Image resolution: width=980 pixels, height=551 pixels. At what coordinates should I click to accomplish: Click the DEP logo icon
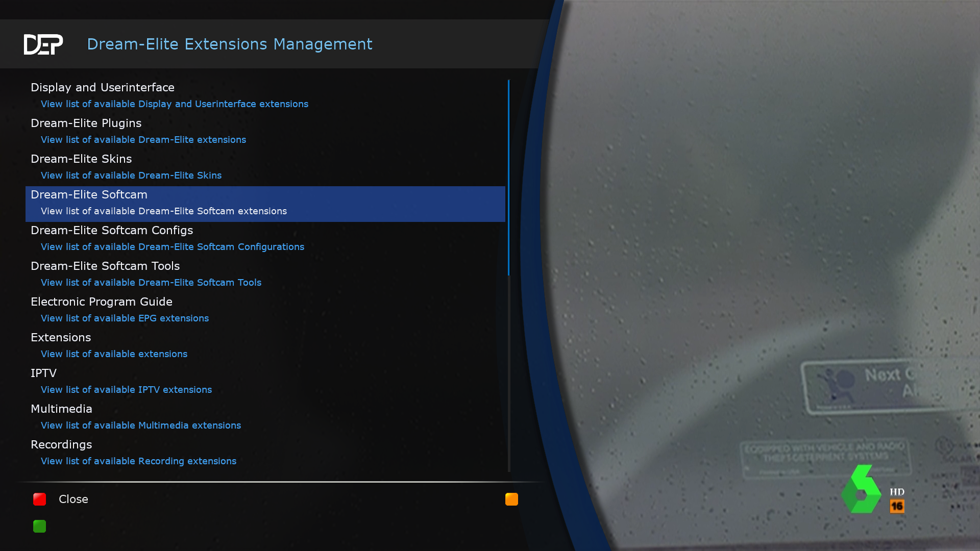click(43, 44)
